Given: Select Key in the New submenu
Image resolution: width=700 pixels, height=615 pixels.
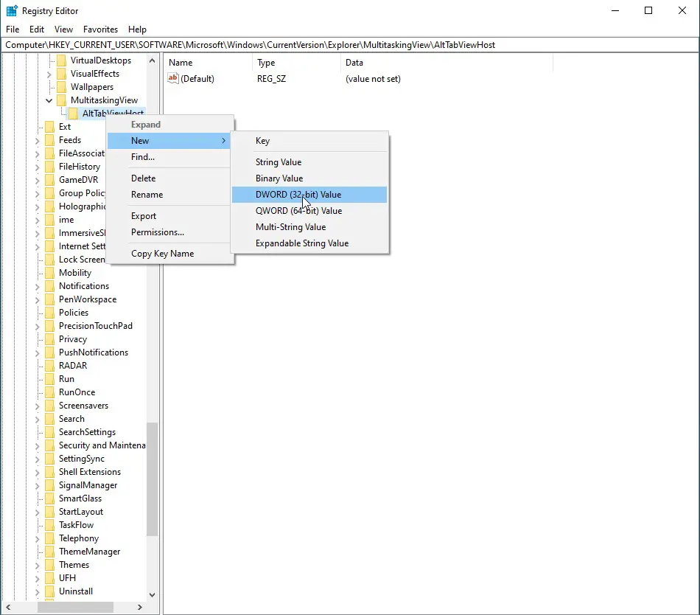Looking at the screenshot, I should [309, 141].
